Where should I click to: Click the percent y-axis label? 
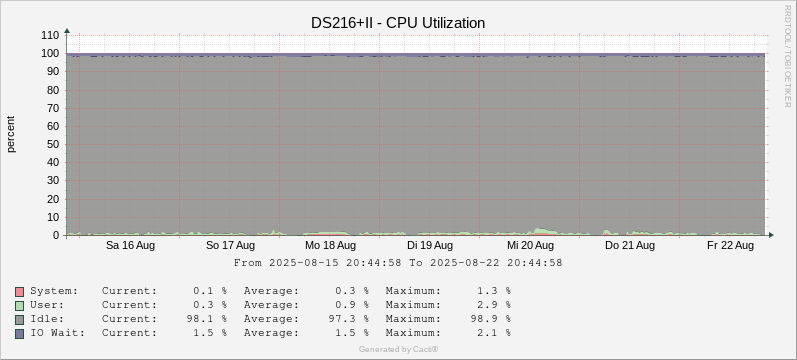(11, 134)
